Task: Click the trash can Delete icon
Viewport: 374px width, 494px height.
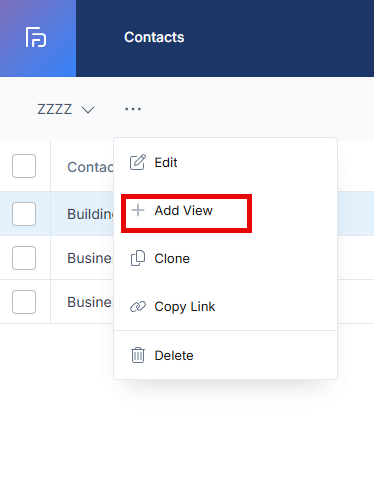Action: [138, 355]
